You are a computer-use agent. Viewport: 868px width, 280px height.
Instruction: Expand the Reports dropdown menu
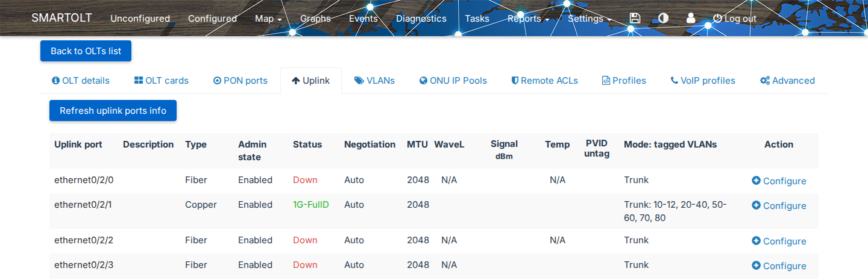pos(528,19)
